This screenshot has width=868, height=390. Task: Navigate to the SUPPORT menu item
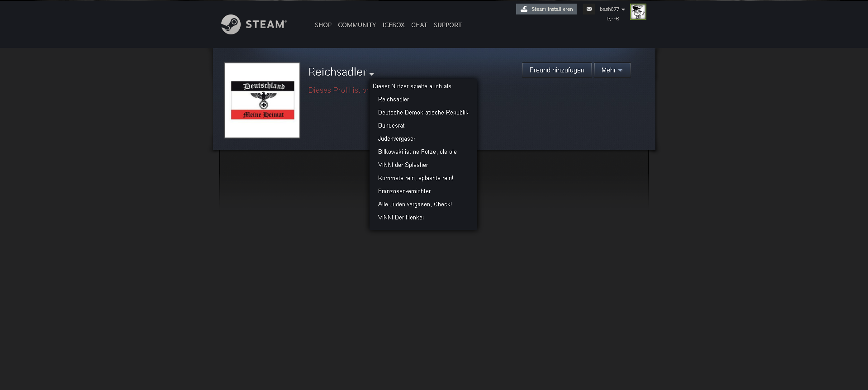(x=447, y=25)
